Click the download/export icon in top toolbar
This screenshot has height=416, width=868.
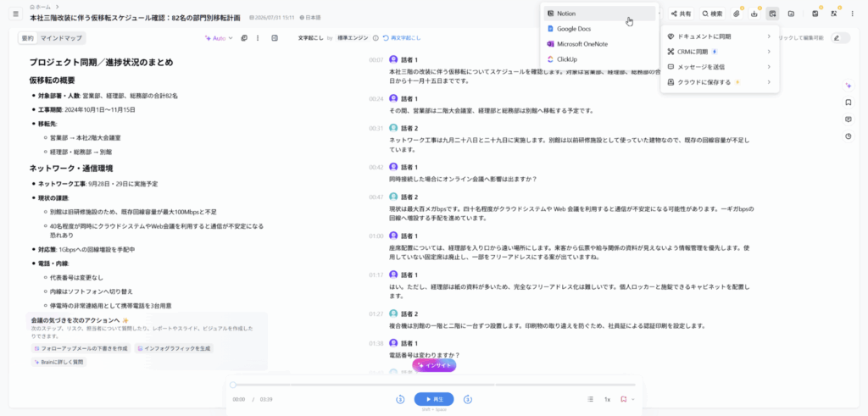click(754, 14)
